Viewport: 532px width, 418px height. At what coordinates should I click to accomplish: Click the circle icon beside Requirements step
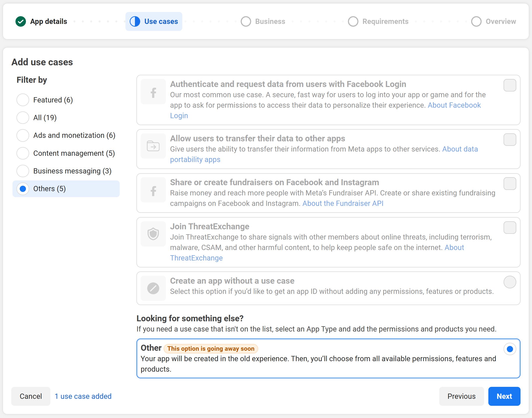point(353,21)
